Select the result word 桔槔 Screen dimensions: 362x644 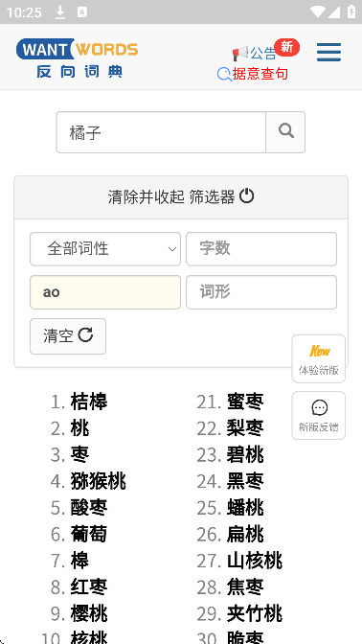pyautogui.click(x=89, y=402)
